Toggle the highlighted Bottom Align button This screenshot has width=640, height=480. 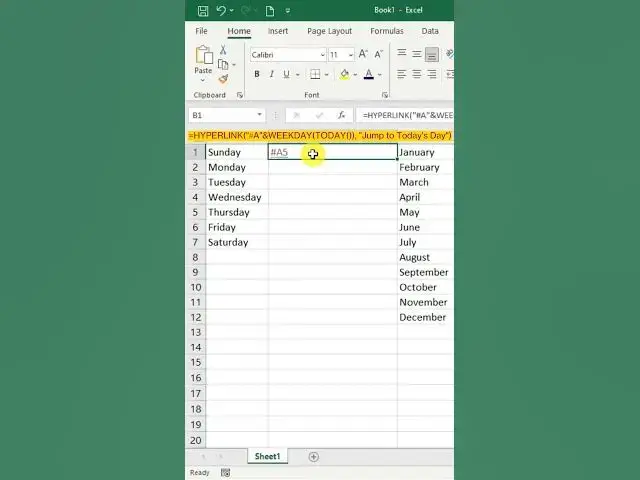[x=432, y=54]
